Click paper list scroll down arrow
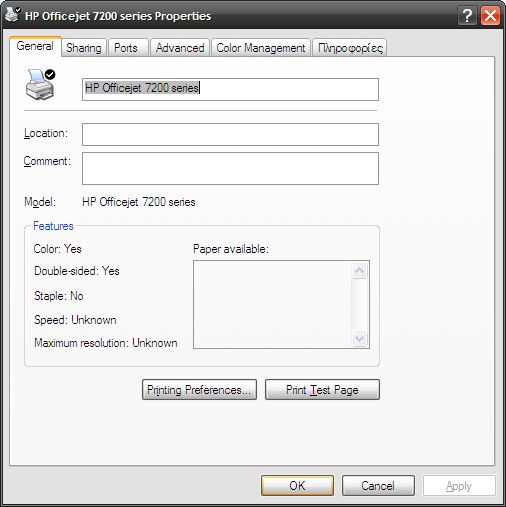This screenshot has width=506, height=507. pos(359,339)
